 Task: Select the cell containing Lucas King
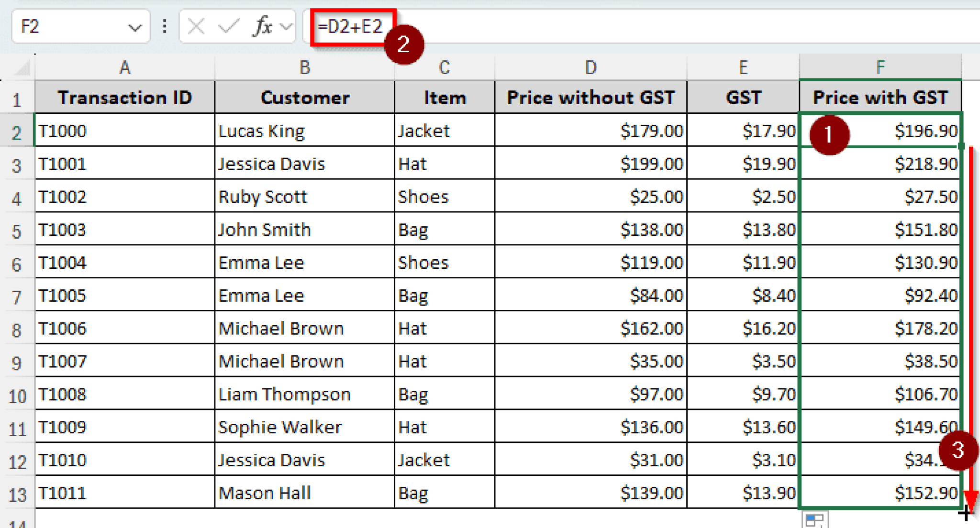pyautogui.click(x=304, y=130)
